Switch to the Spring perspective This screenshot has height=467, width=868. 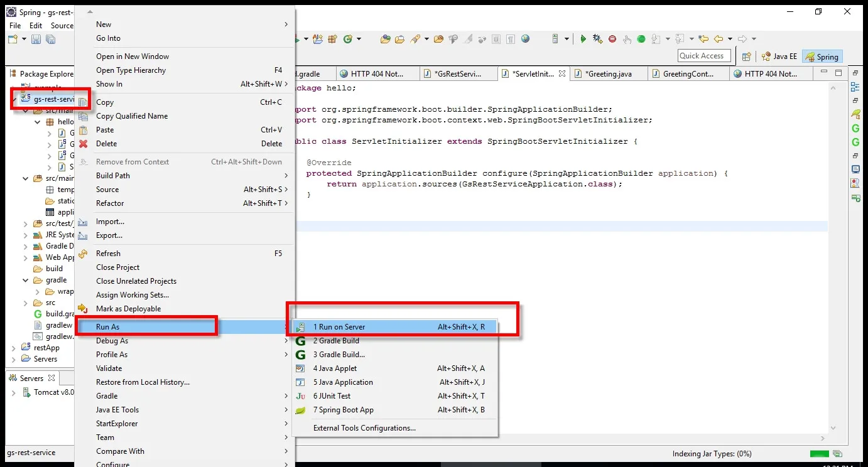[x=822, y=56]
